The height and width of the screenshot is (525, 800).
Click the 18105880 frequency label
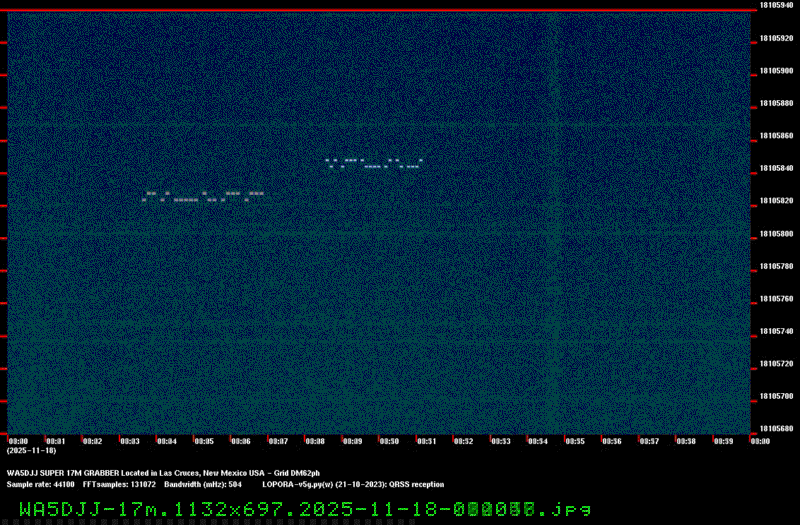coord(776,104)
